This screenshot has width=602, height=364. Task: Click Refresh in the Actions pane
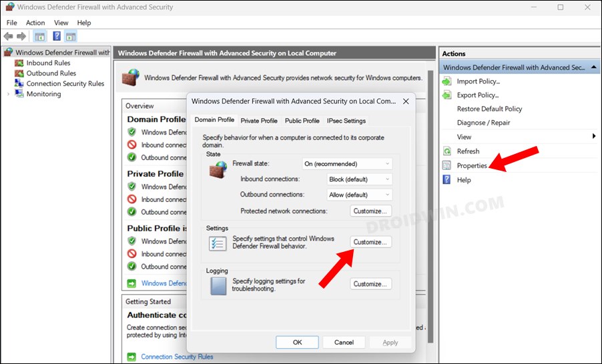(468, 151)
